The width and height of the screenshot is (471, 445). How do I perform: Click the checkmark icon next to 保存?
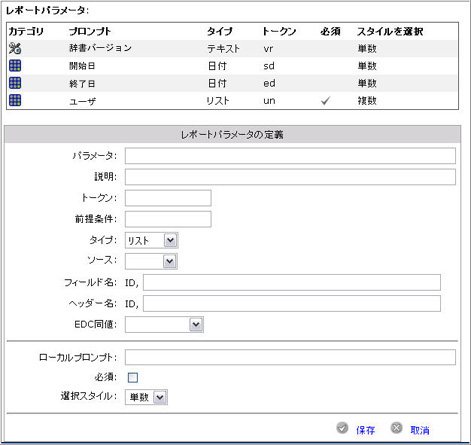point(342,428)
